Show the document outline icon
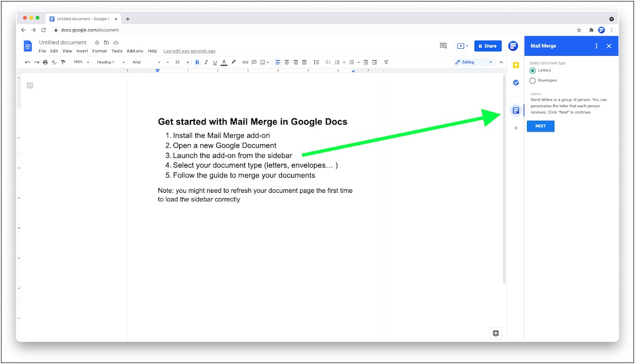 pyautogui.click(x=30, y=85)
